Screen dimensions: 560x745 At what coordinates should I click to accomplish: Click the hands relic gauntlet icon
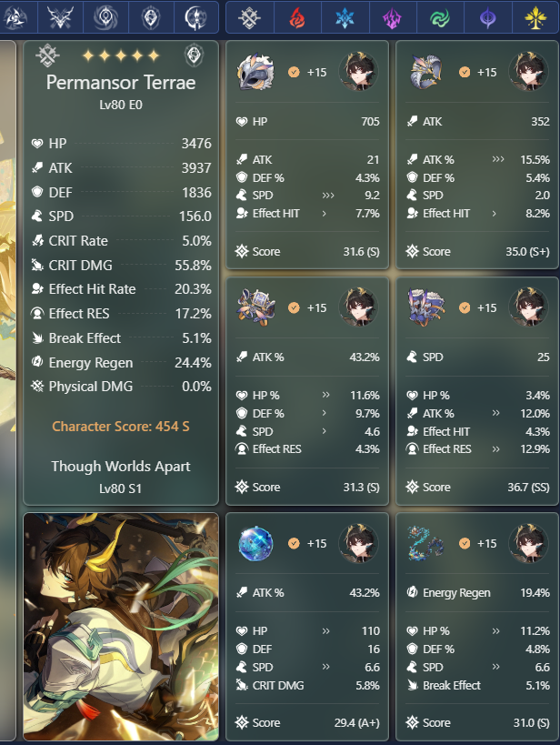426,72
